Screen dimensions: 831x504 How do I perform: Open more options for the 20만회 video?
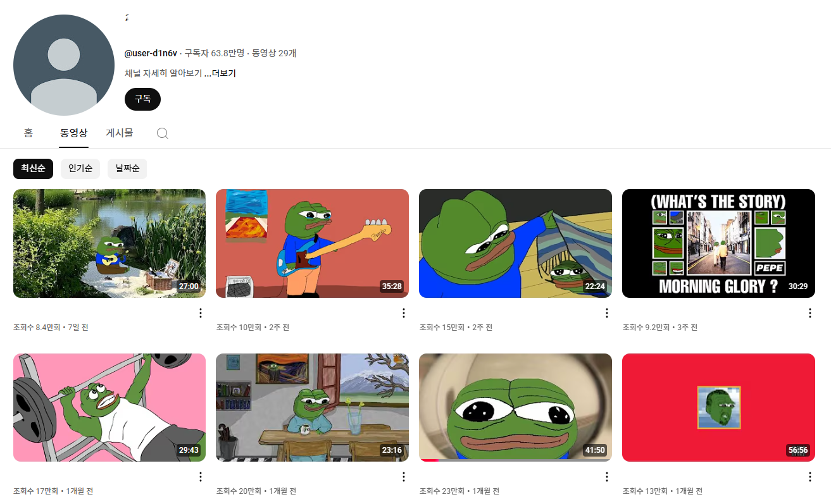404,477
